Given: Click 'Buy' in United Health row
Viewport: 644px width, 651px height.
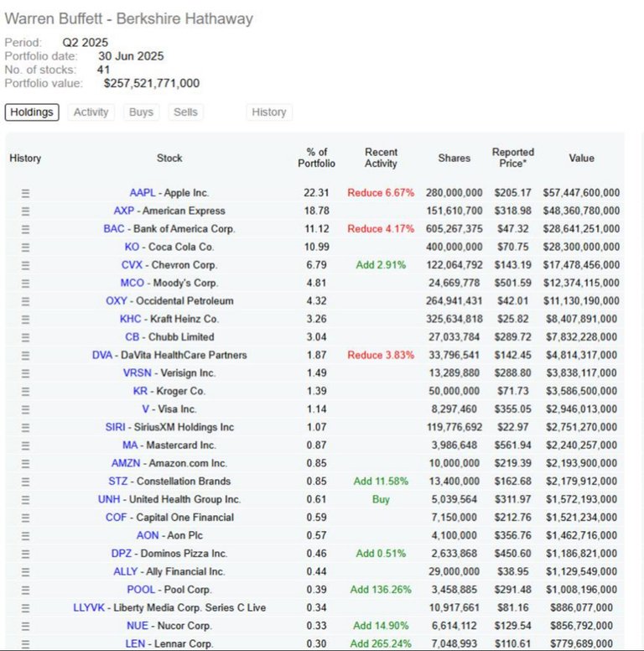Looking at the screenshot, I should (381, 499).
